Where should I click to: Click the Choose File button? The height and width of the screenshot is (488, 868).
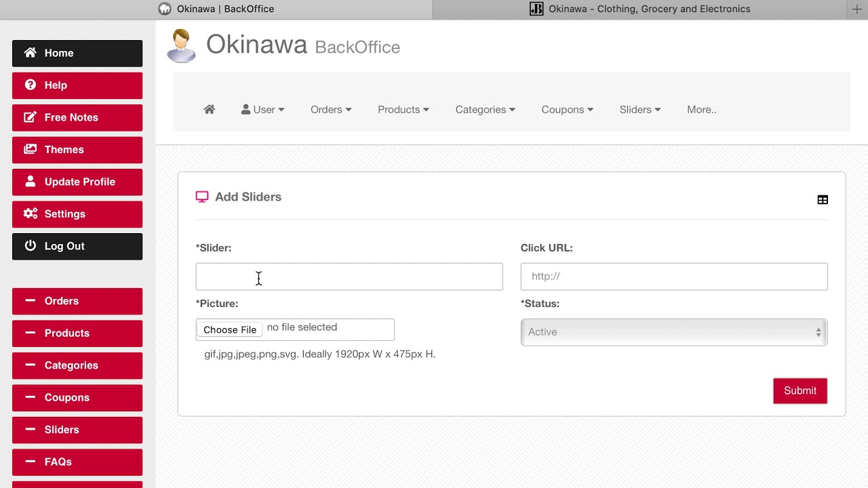coord(230,329)
